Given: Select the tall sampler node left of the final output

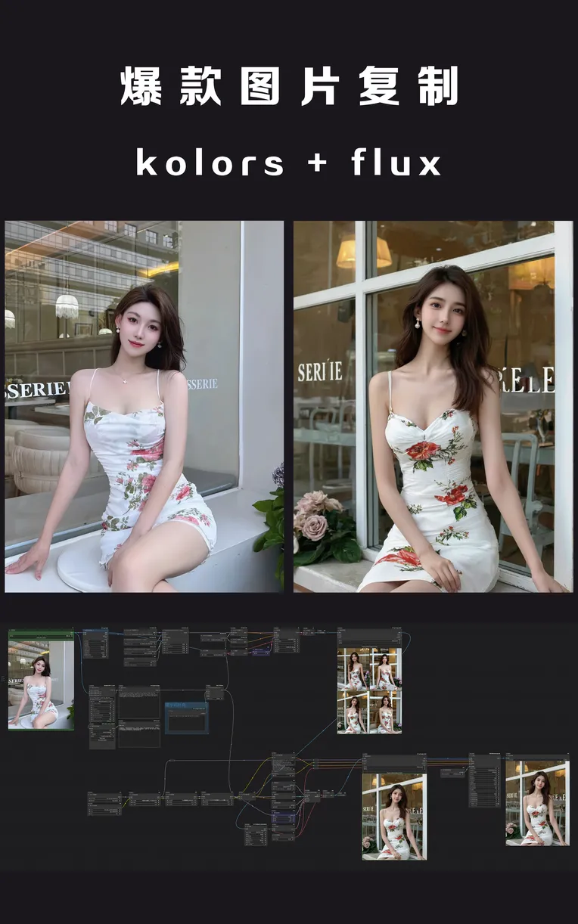Looking at the screenshot, I should [483, 780].
